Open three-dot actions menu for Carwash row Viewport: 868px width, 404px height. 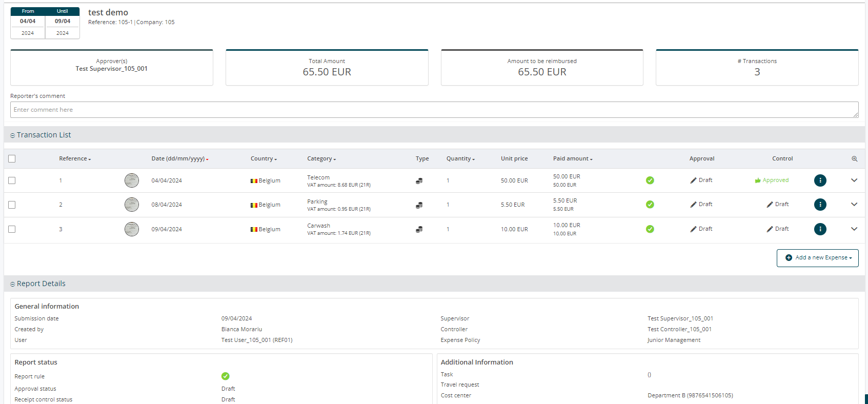point(820,229)
